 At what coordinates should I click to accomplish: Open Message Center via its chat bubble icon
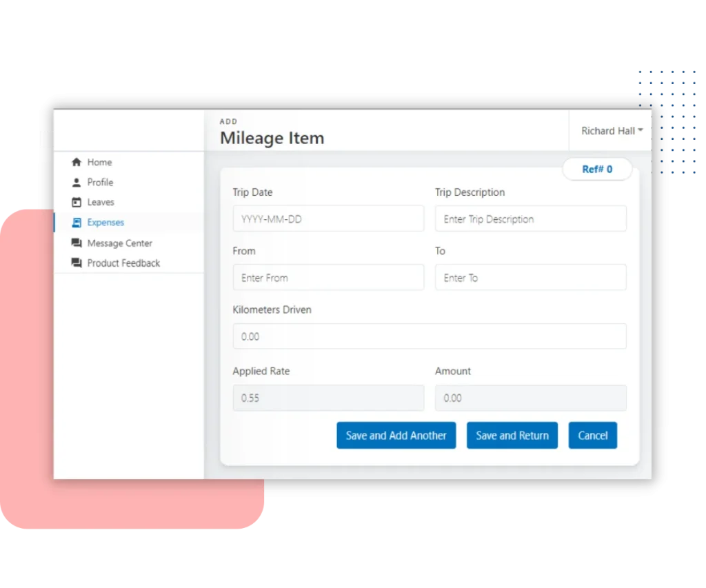coord(76,243)
